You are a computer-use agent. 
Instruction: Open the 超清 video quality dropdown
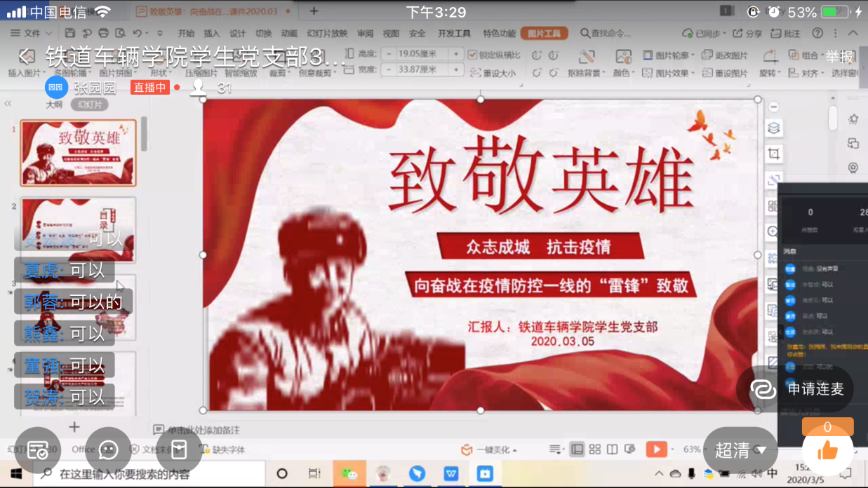point(740,450)
